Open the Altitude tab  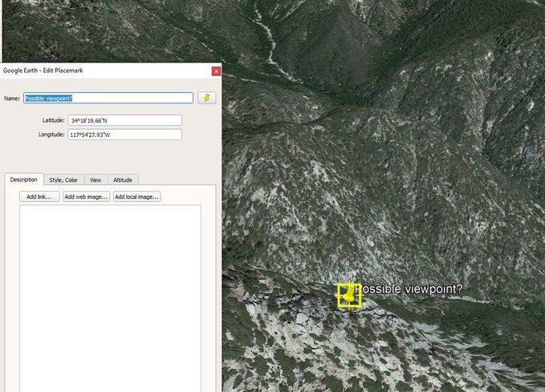point(123,180)
